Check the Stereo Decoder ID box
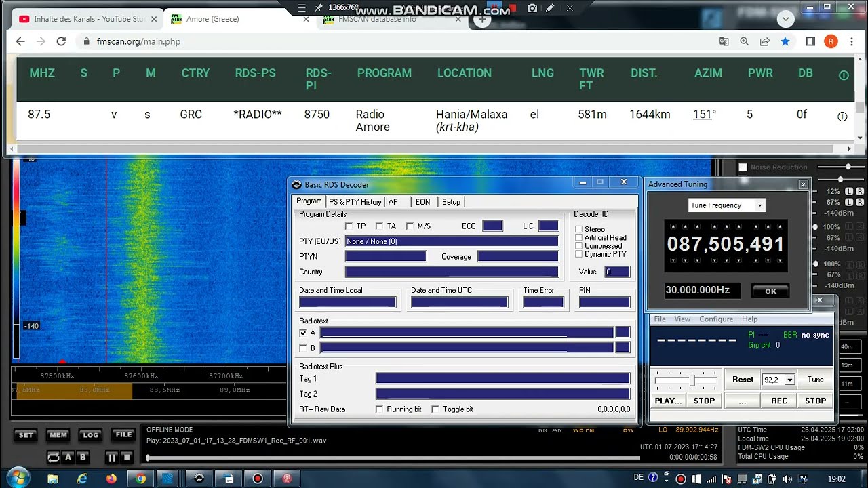Viewport: 868px width, 488px height. coord(578,230)
